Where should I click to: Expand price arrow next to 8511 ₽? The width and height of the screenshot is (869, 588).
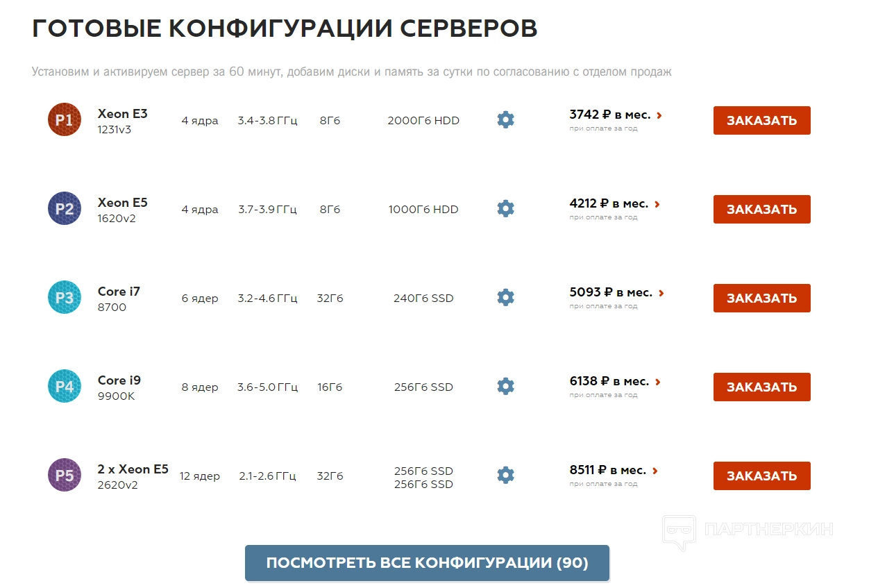coord(655,471)
